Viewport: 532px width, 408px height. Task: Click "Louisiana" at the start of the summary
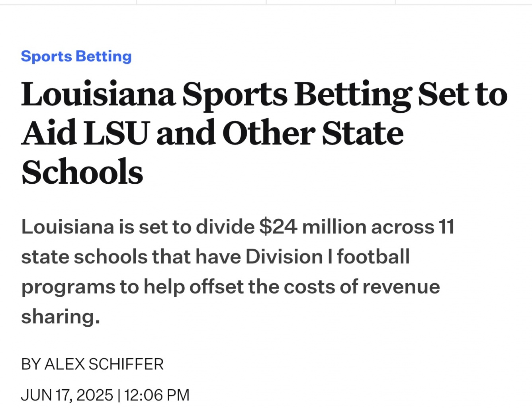(x=68, y=227)
